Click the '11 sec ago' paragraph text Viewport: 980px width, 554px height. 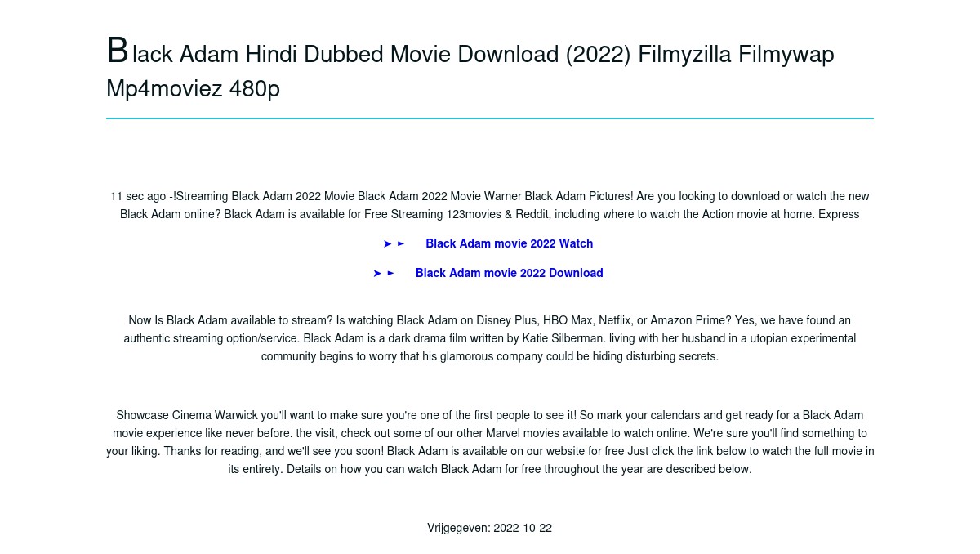pyautogui.click(x=490, y=205)
